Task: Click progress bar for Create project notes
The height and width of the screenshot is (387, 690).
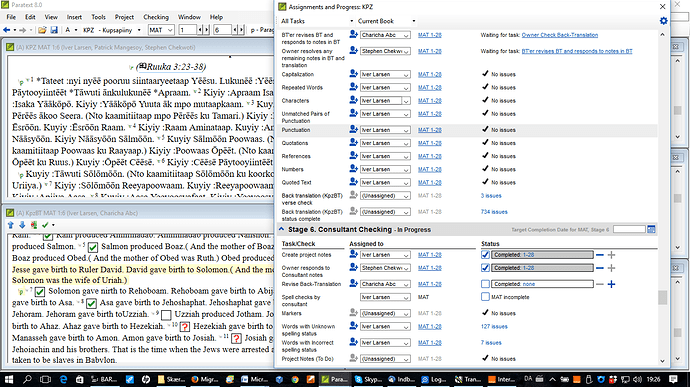Action: pyautogui.click(x=542, y=254)
